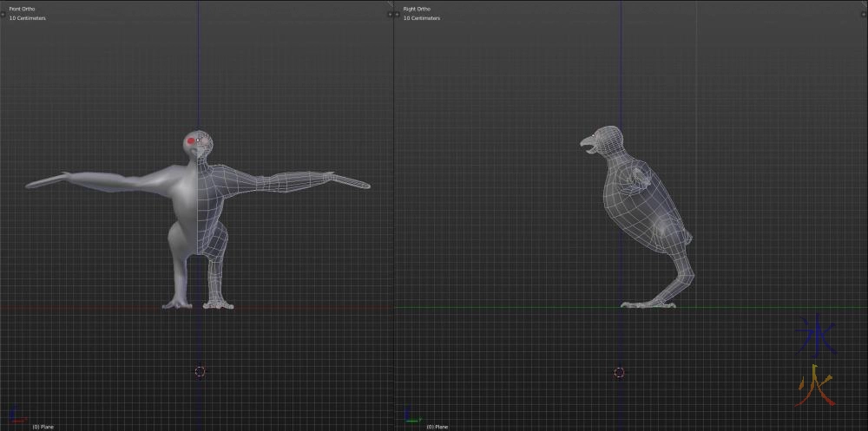The height and width of the screenshot is (431, 868).
Task: Expand the tool shelf in Right Ortho viewport
Action: (398, 15)
